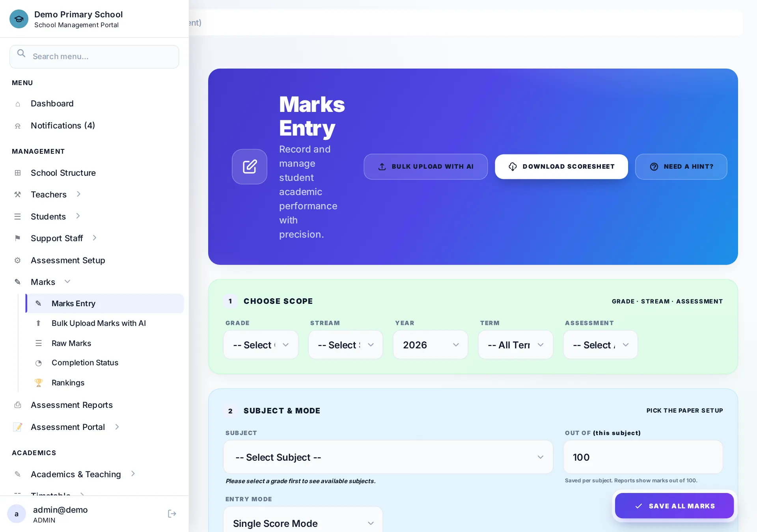
Task: Click the school graduation cap logo
Action: click(x=19, y=19)
